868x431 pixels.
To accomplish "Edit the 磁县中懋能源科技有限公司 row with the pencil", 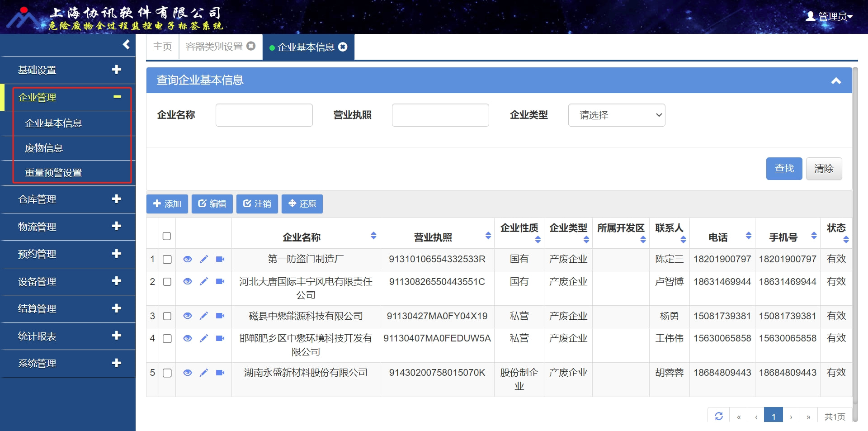I will pyautogui.click(x=204, y=316).
